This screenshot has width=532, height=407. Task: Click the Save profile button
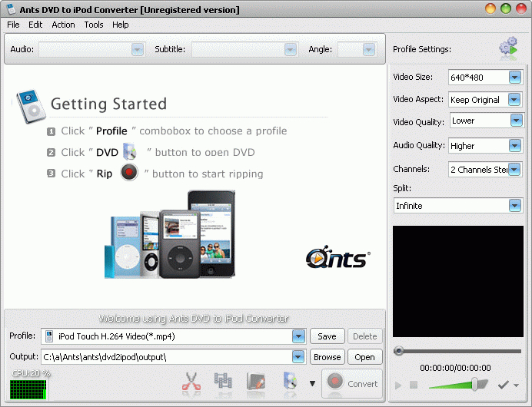(327, 336)
